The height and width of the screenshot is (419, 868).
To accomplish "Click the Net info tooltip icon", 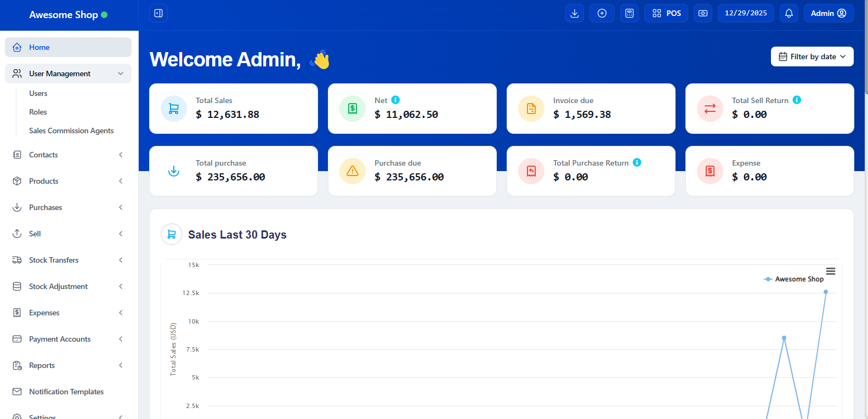I will (395, 100).
